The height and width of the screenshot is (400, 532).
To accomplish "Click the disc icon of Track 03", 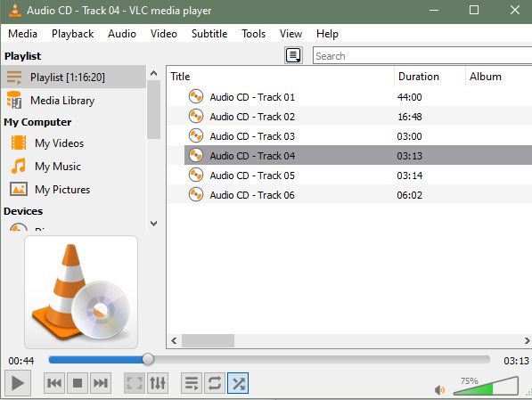I will click(196, 135).
